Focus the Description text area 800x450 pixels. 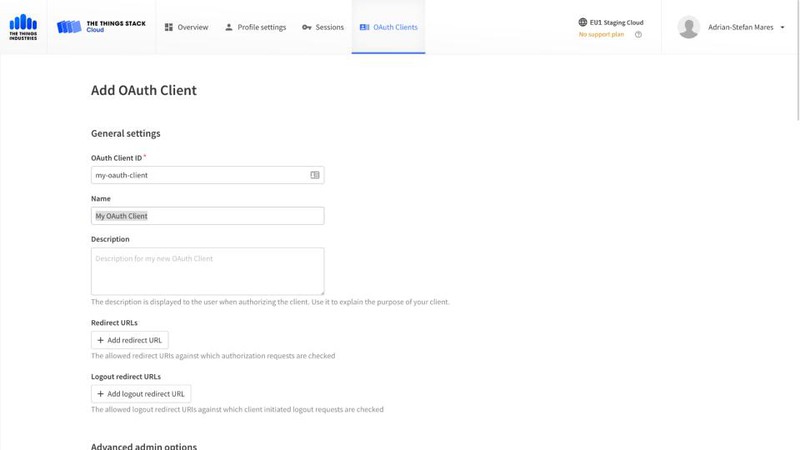(x=207, y=270)
